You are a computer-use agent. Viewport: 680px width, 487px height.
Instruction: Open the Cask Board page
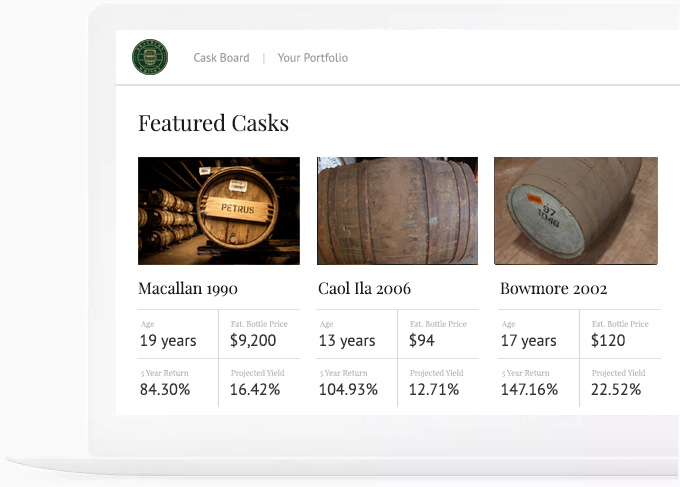pyautogui.click(x=221, y=58)
